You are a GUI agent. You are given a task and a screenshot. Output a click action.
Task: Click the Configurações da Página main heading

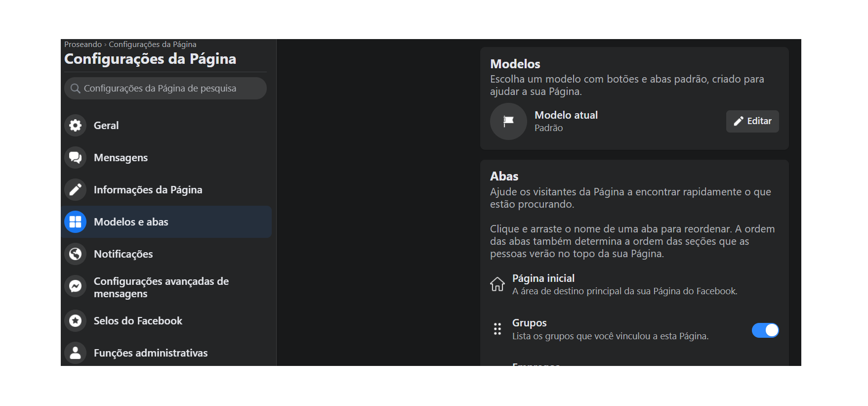150,59
